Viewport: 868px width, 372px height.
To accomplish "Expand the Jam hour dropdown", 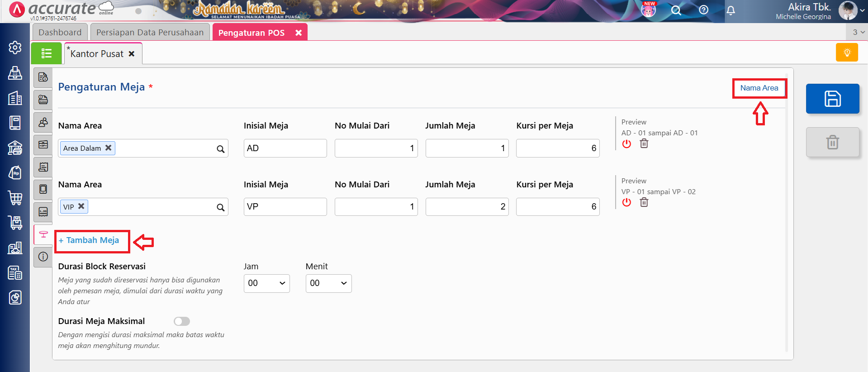I will pos(266,283).
